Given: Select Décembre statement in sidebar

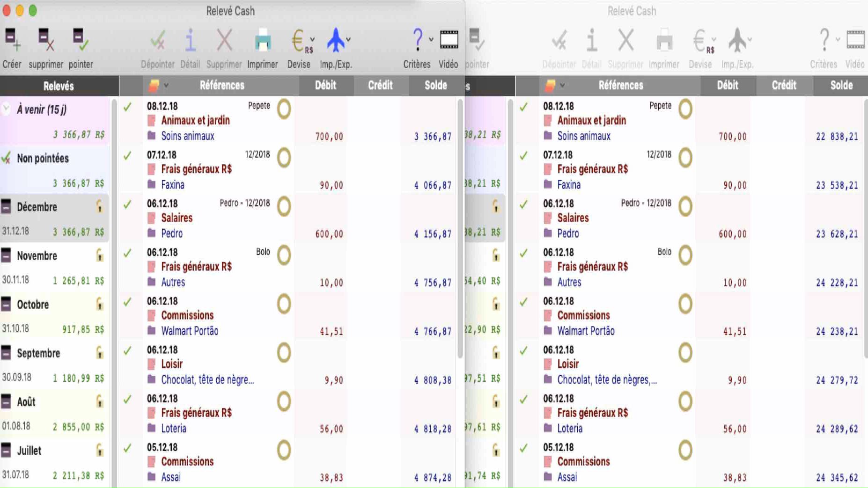Looking at the screenshot, I should tap(55, 219).
